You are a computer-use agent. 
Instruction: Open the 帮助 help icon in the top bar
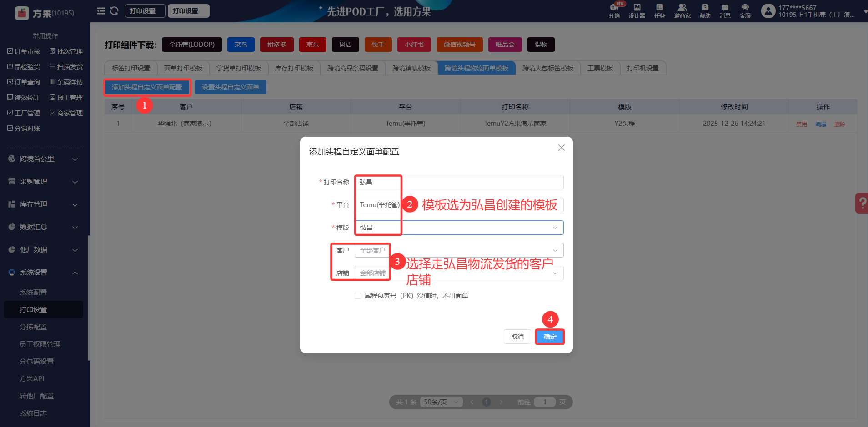705,11
